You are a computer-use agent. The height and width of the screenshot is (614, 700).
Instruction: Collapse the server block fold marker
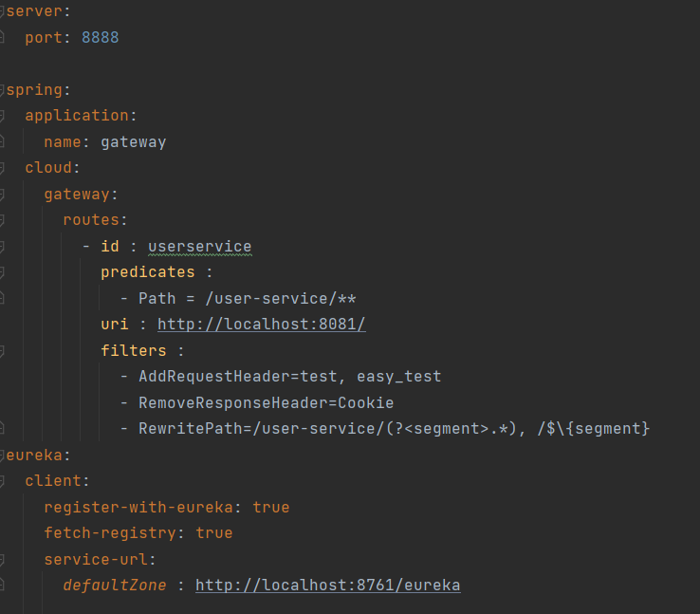[x=2, y=11]
